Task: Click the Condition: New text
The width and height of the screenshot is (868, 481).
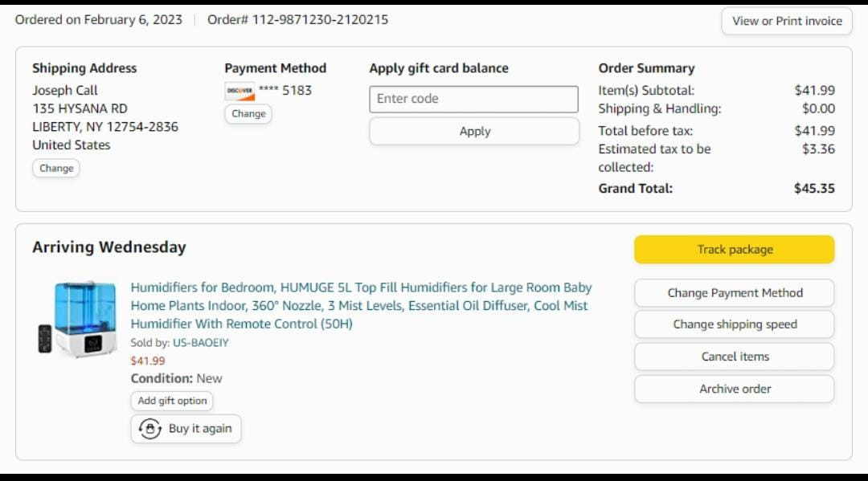Action: 176,379
